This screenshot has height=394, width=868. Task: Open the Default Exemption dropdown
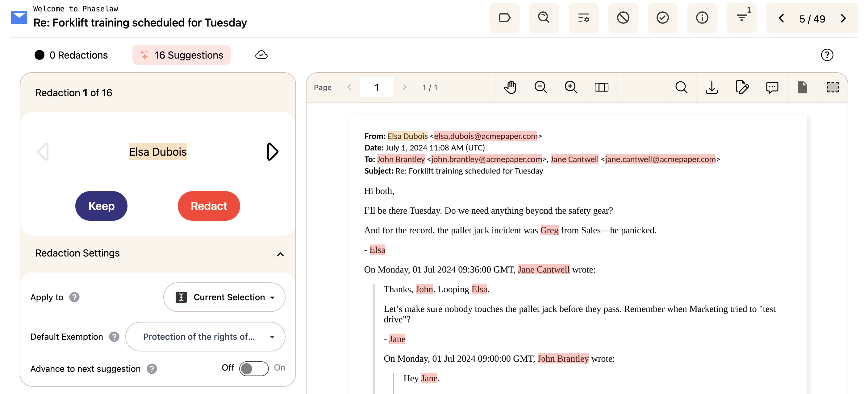click(x=205, y=336)
